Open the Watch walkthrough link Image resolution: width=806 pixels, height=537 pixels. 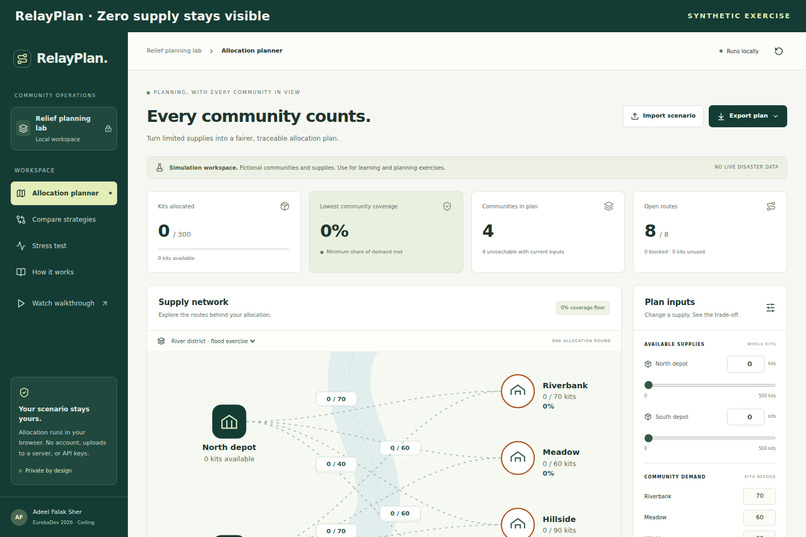64,303
